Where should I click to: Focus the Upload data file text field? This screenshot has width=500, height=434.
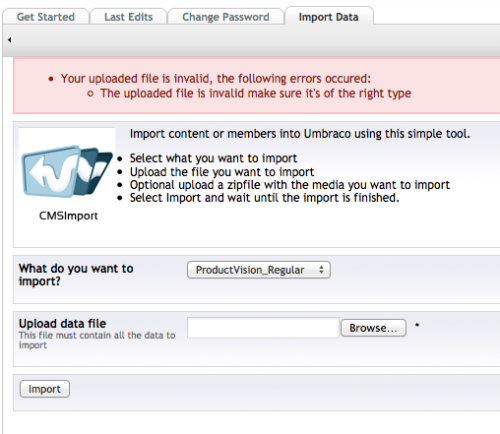263,328
